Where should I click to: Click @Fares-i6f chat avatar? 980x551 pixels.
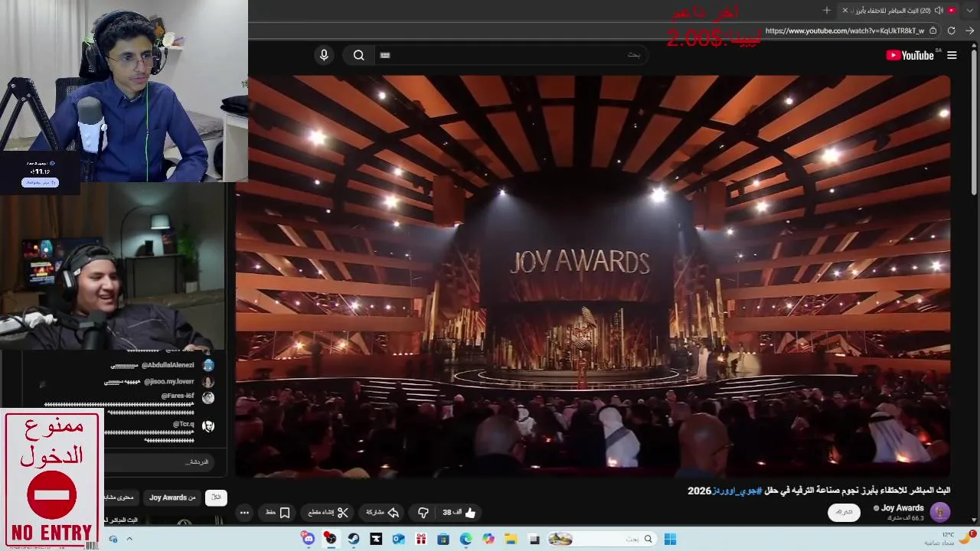click(x=208, y=397)
